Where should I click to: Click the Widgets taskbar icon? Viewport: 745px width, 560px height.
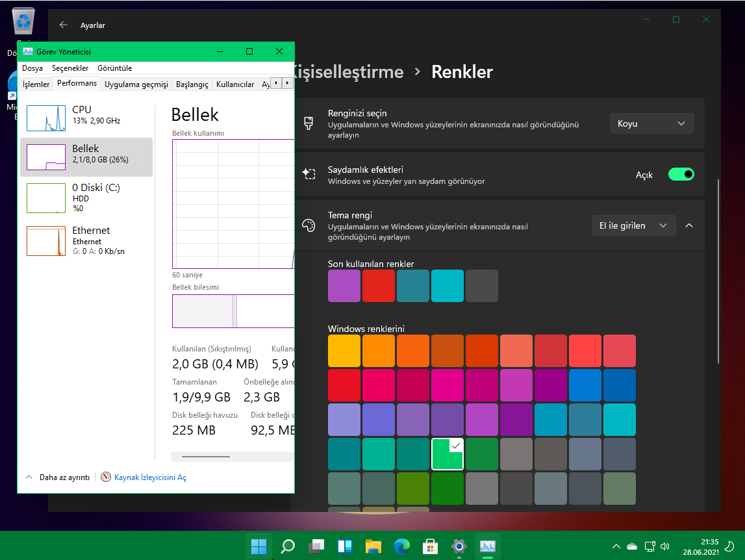[344, 546]
